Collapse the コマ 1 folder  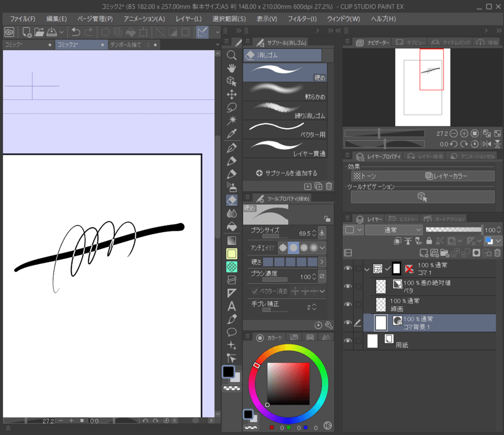click(x=367, y=270)
